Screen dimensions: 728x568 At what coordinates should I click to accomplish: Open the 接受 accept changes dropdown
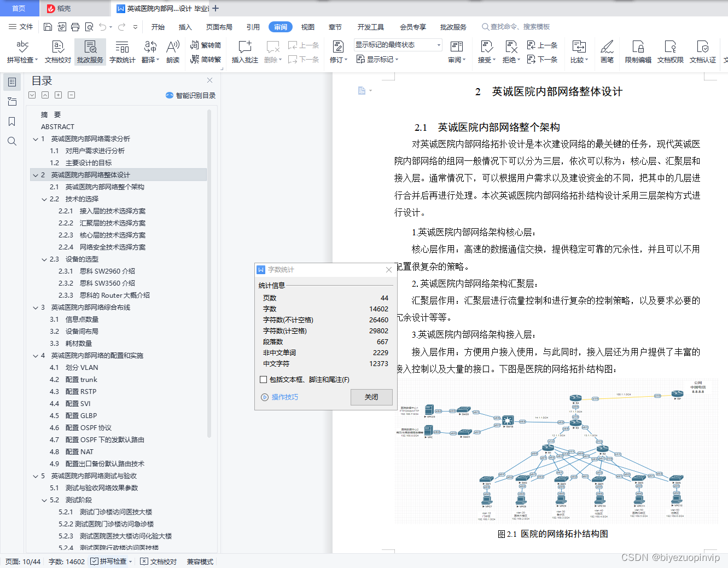tap(486, 52)
